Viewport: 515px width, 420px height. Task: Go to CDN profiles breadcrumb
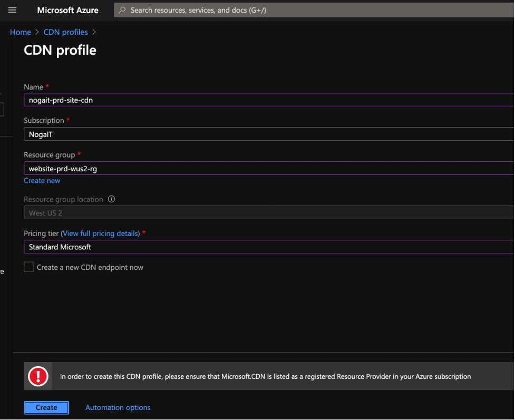pos(66,32)
